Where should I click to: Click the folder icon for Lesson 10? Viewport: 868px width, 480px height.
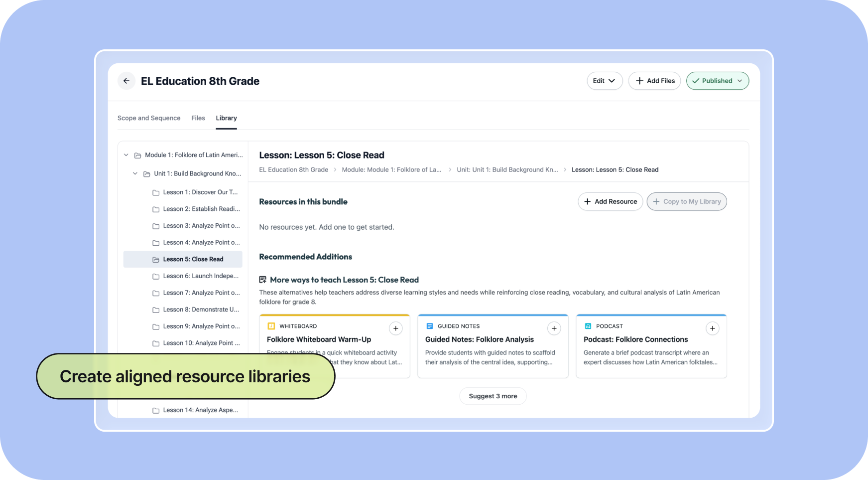point(156,343)
